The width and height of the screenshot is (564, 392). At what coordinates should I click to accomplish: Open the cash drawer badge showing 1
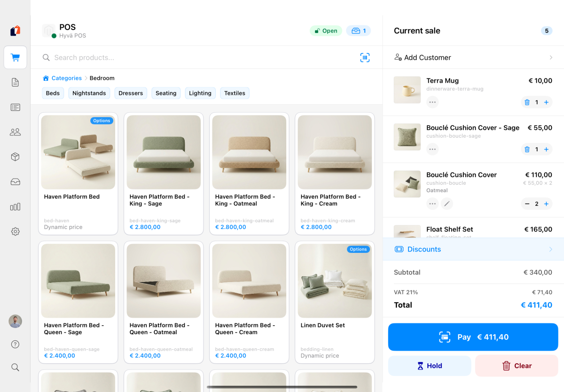coord(358,30)
